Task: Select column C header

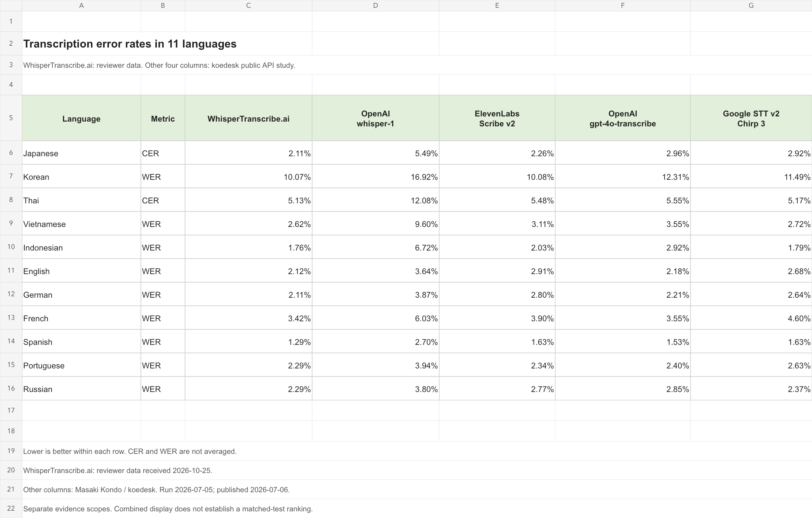Action: coord(249,6)
